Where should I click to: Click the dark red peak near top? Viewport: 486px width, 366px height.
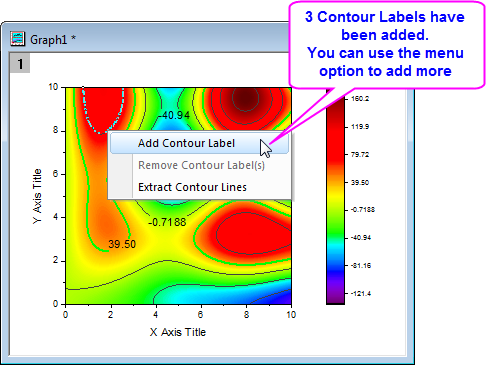[246, 99]
